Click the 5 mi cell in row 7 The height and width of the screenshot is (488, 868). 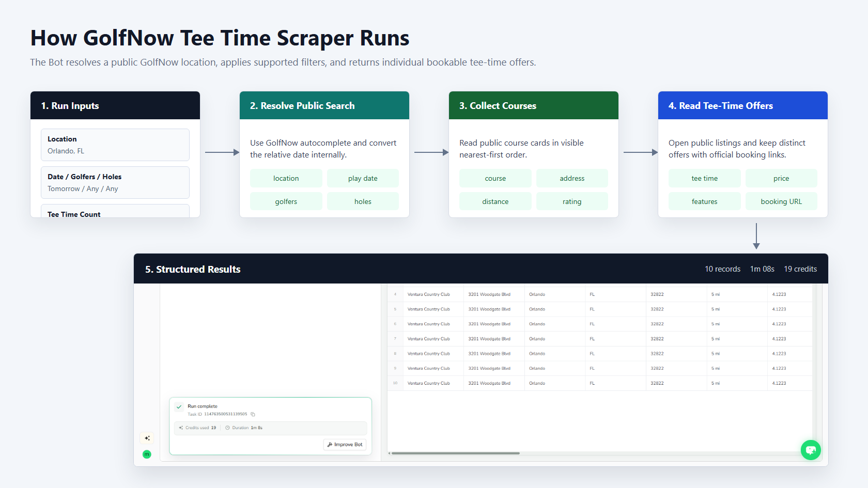716,339
